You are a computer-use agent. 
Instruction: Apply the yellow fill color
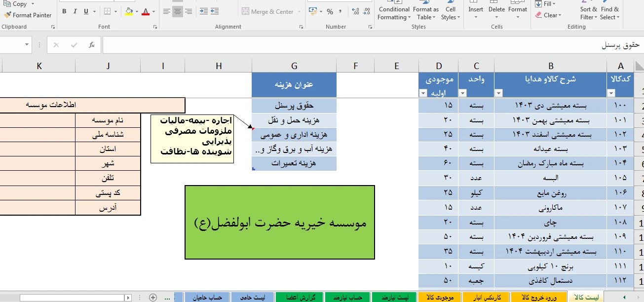click(129, 11)
